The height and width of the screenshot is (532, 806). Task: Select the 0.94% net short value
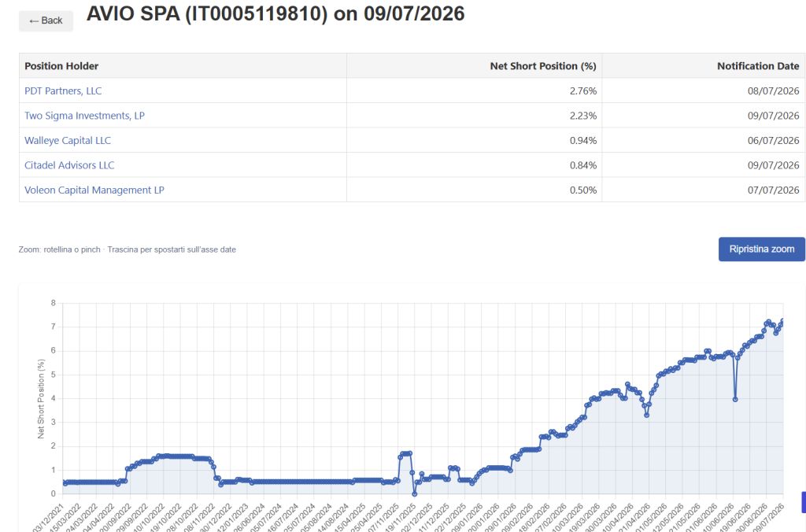[x=583, y=140]
